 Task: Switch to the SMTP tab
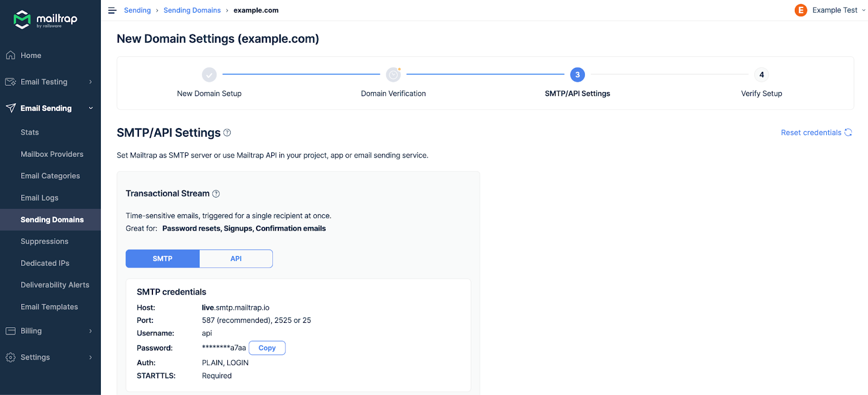(163, 259)
